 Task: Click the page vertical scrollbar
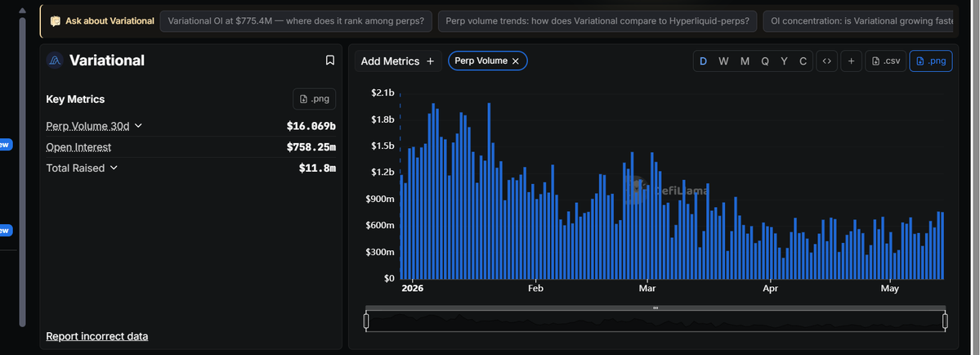(x=23, y=172)
